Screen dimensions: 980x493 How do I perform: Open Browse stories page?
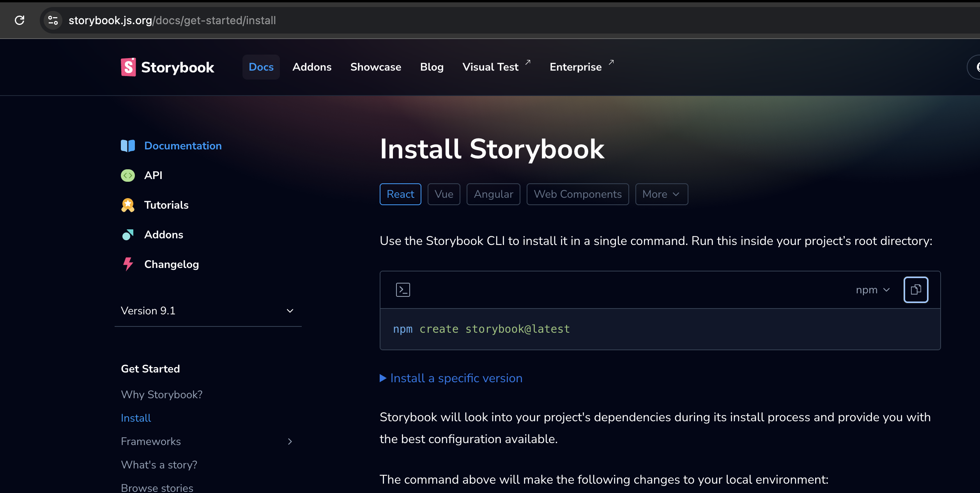[x=157, y=488]
